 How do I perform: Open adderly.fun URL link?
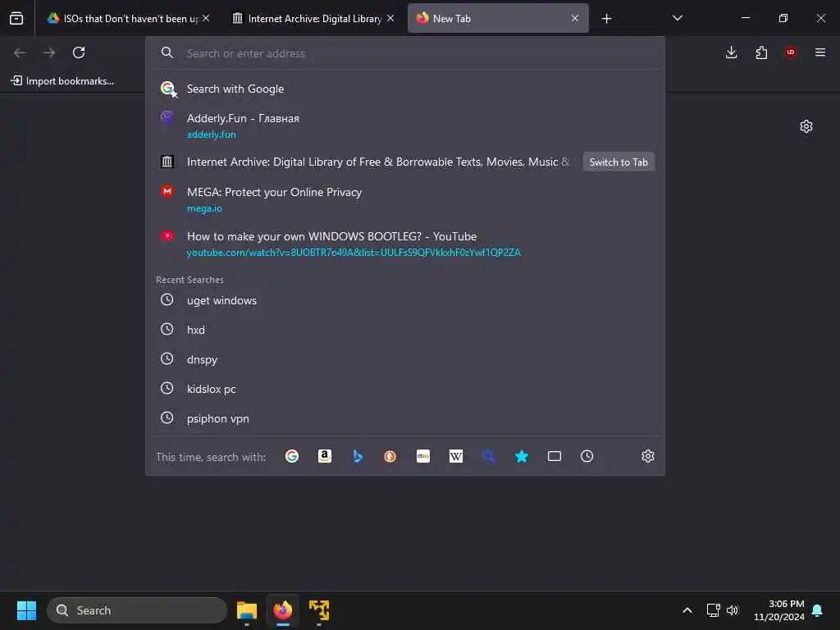211,135
